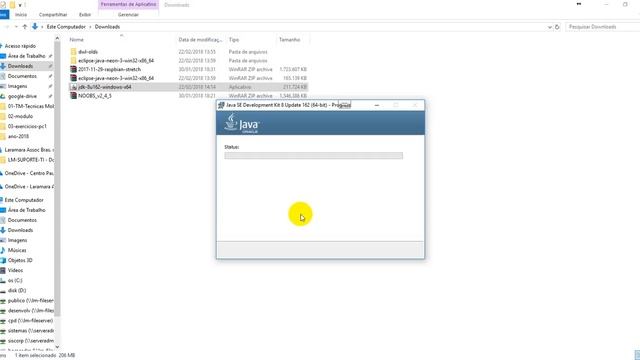Select Acesso rápido in the navigation pane
This screenshot has height=360, width=640.
tap(20, 46)
